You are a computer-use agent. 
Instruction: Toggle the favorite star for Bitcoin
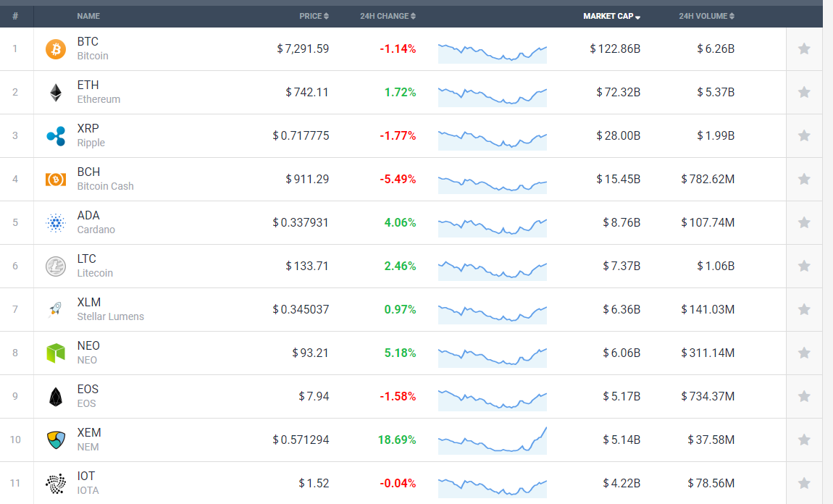804,49
